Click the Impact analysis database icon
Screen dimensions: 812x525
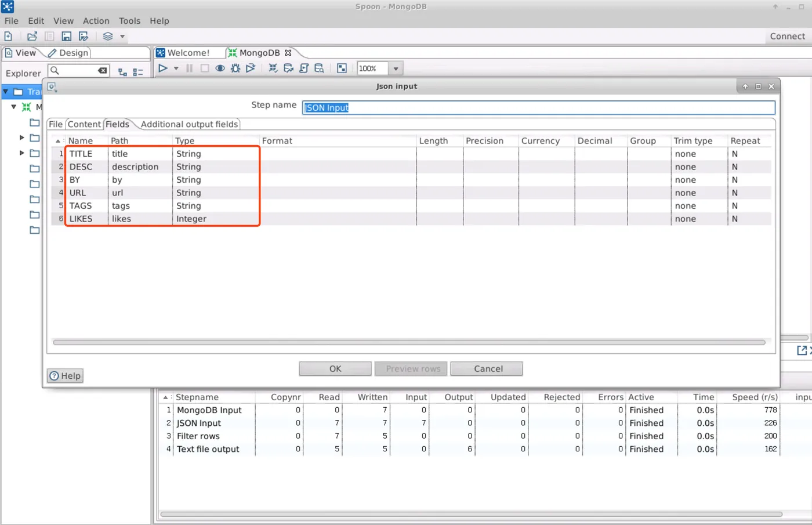pyautogui.click(x=288, y=68)
